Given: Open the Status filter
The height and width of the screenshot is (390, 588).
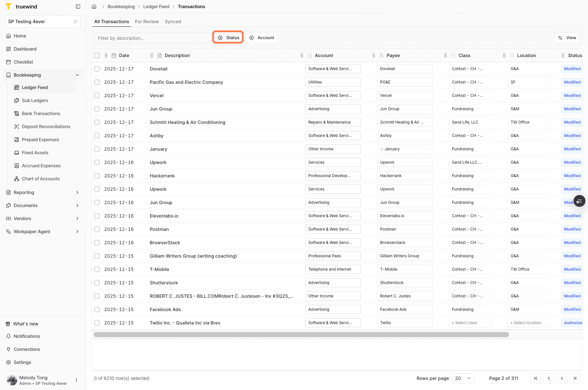Looking at the screenshot, I should tap(228, 38).
